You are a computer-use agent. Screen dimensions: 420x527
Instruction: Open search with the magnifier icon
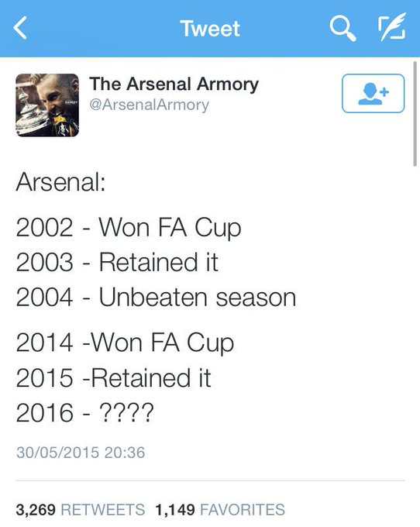tap(343, 29)
